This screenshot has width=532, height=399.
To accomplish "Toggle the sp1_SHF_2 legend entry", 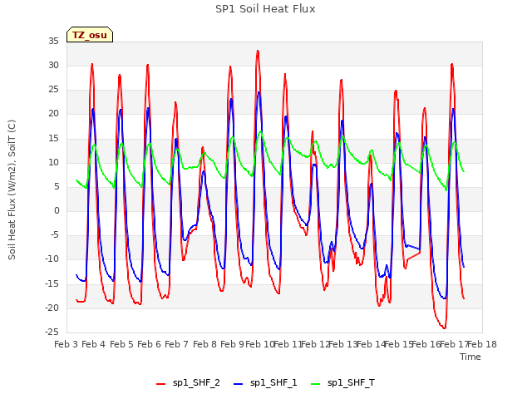I will coord(188,383).
